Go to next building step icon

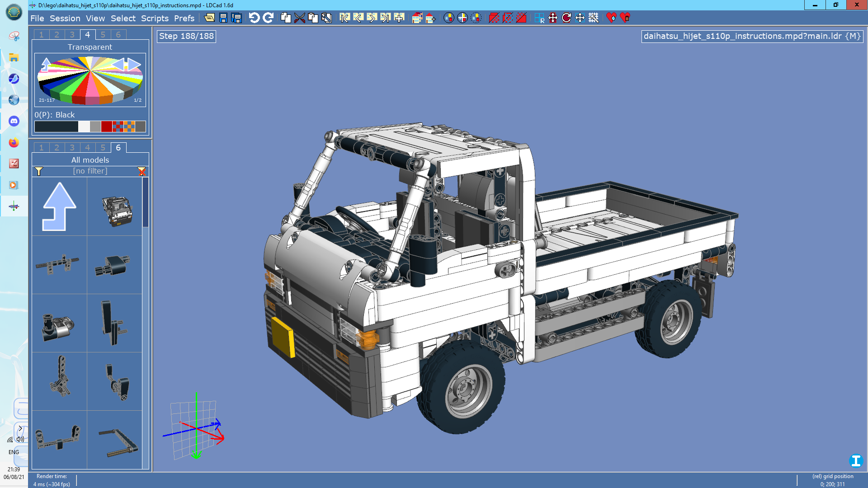(x=372, y=18)
